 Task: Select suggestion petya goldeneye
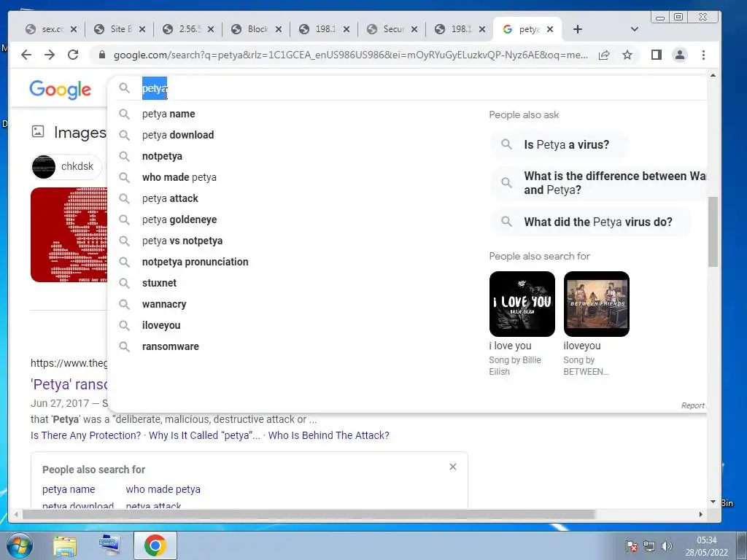point(179,219)
